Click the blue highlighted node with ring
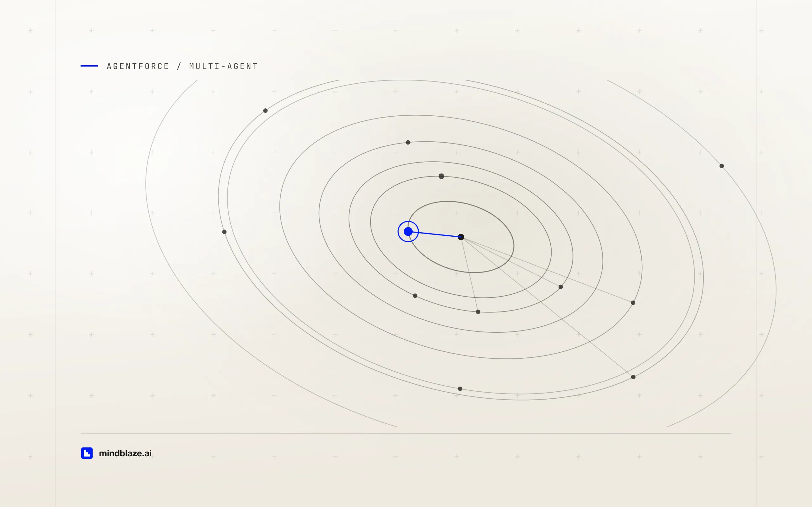 coord(408,231)
